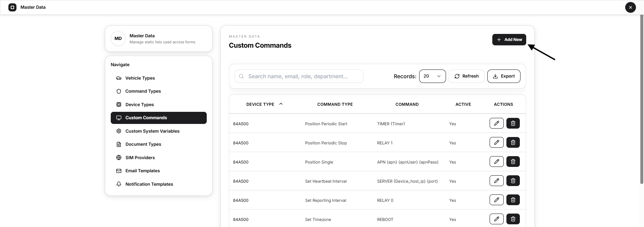Edit the Set Timezone command row

[496, 219]
